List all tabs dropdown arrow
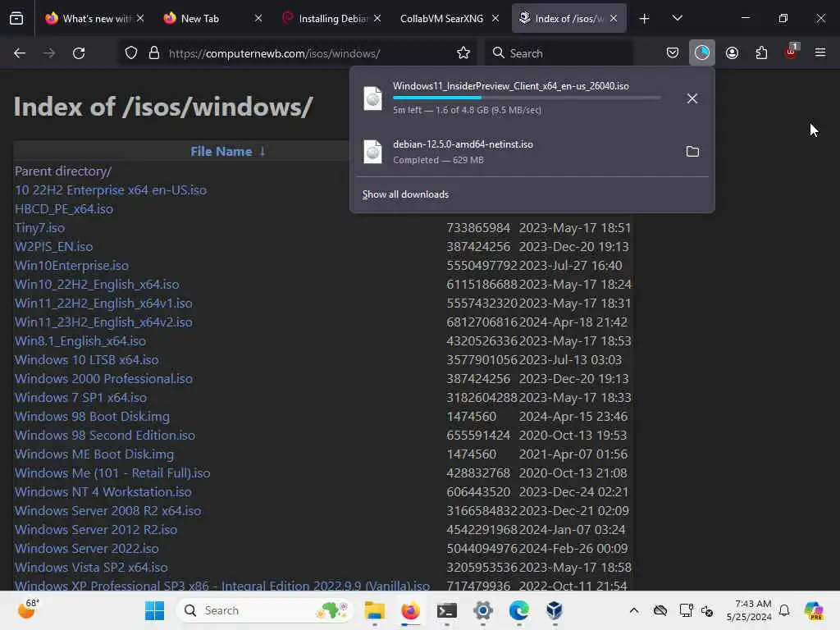Screen dimensions: 840x630 click(677, 18)
